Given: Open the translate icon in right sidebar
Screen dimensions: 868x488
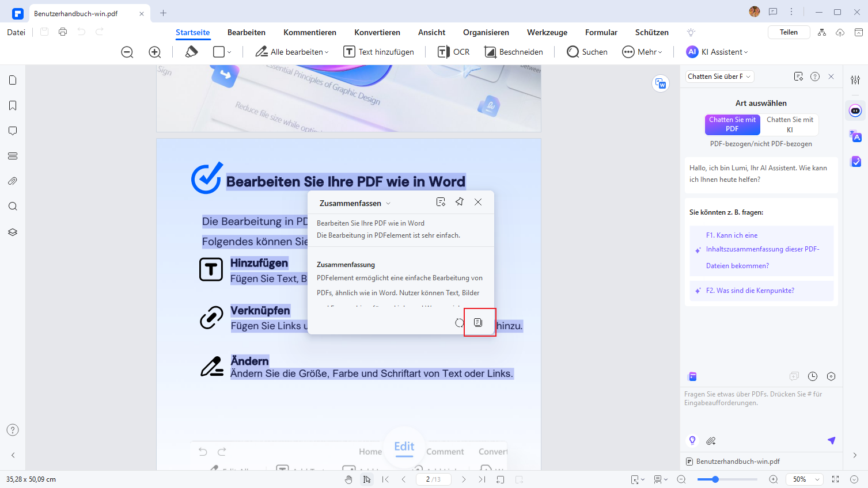Looking at the screenshot, I should (x=855, y=136).
